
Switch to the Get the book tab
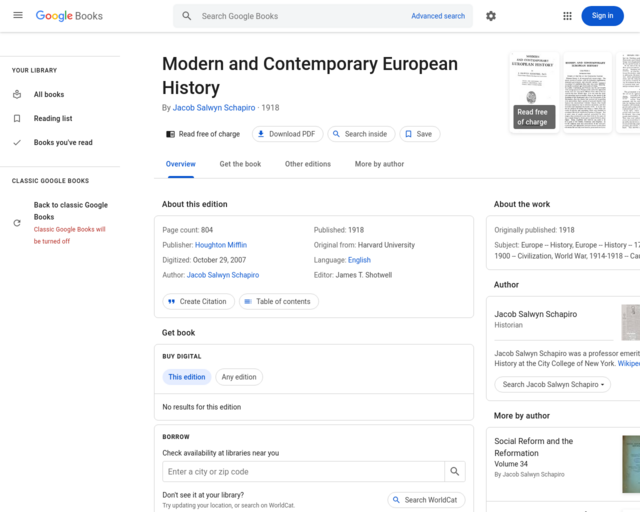point(240,164)
